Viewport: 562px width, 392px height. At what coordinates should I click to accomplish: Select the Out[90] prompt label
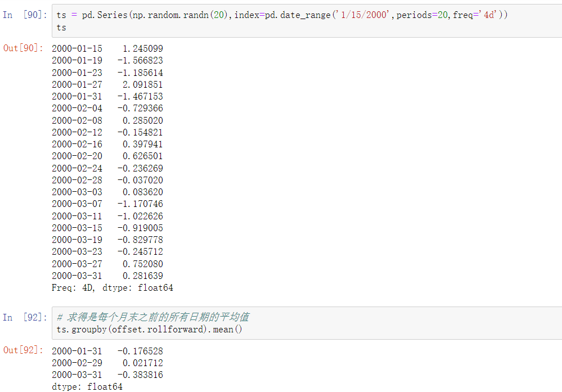point(23,48)
